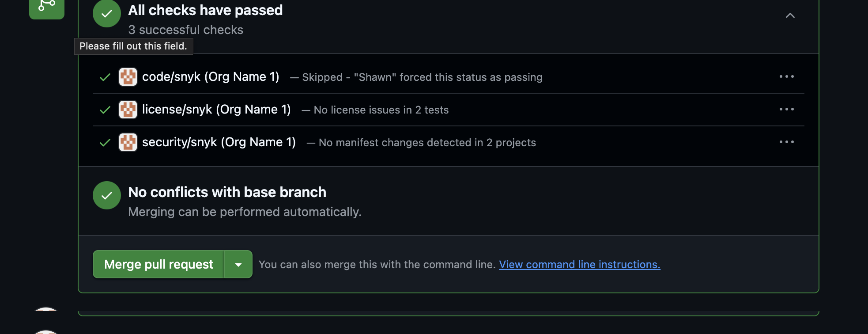Click the git merge icon badge
Viewport: 868px width, 334px height.
click(x=46, y=7)
